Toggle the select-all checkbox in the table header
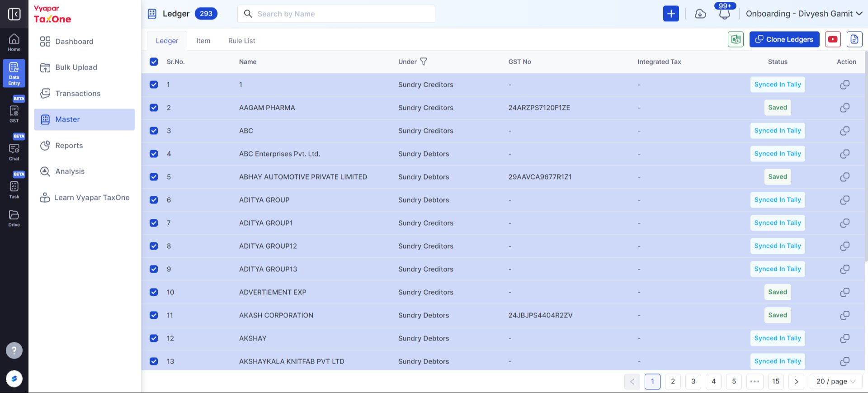868x393 pixels. click(x=154, y=62)
